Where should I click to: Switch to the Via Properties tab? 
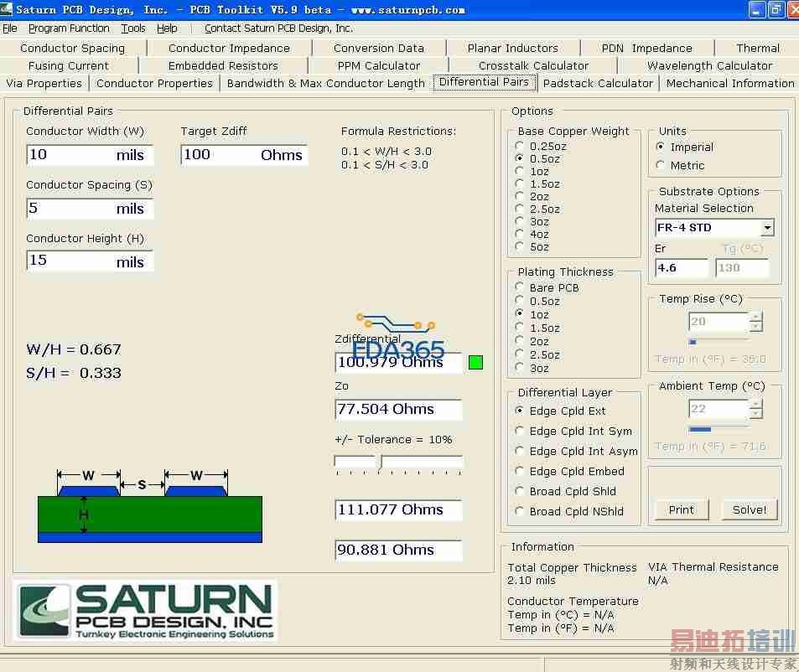(44, 83)
